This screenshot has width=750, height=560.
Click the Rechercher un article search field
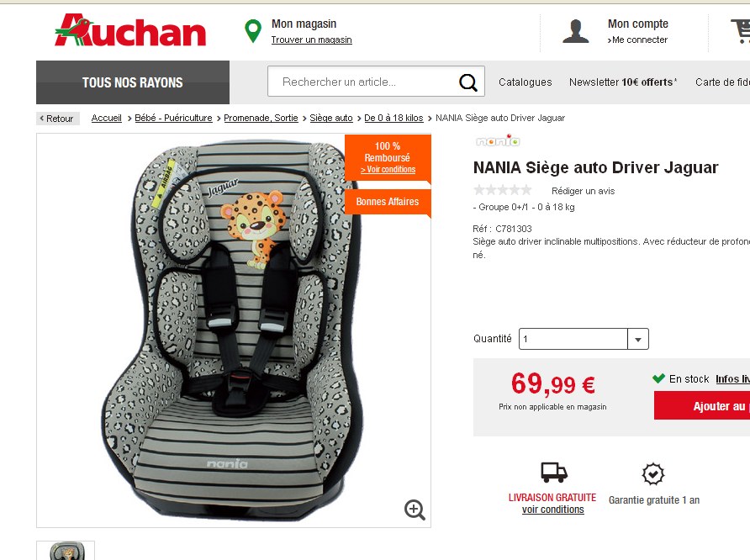click(x=362, y=82)
